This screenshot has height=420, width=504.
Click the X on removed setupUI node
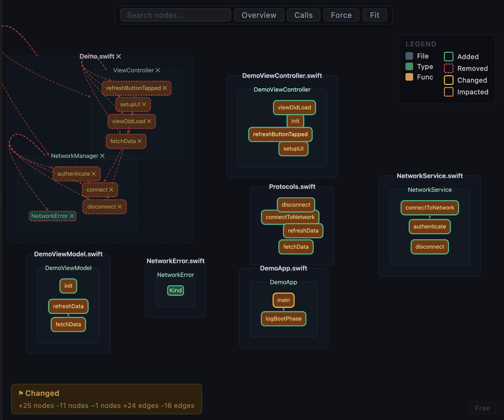(x=144, y=104)
